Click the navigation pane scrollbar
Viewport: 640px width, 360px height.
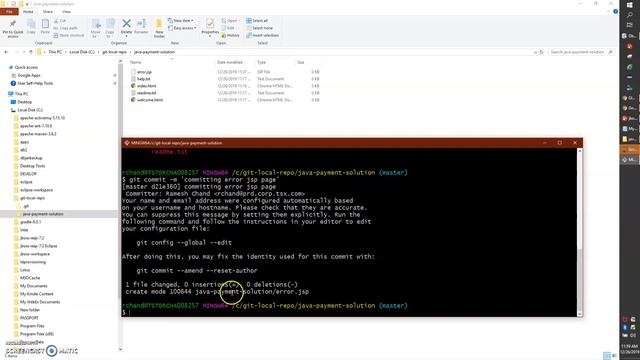point(120,204)
